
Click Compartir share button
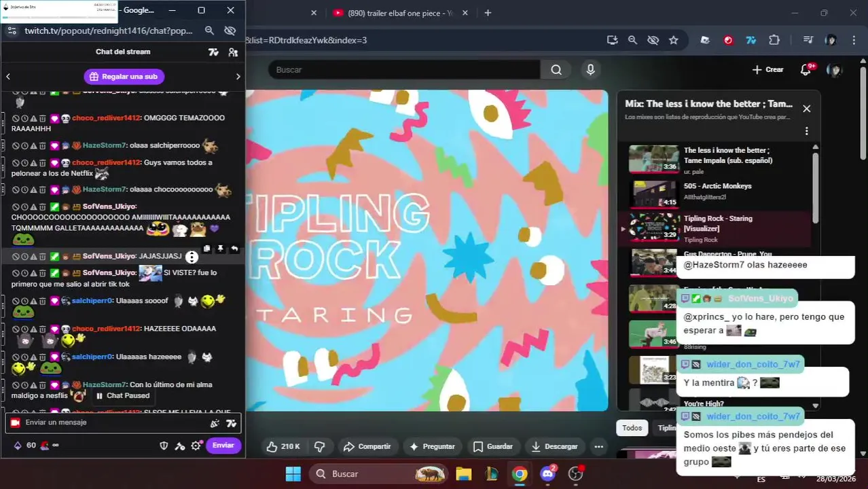367,447
